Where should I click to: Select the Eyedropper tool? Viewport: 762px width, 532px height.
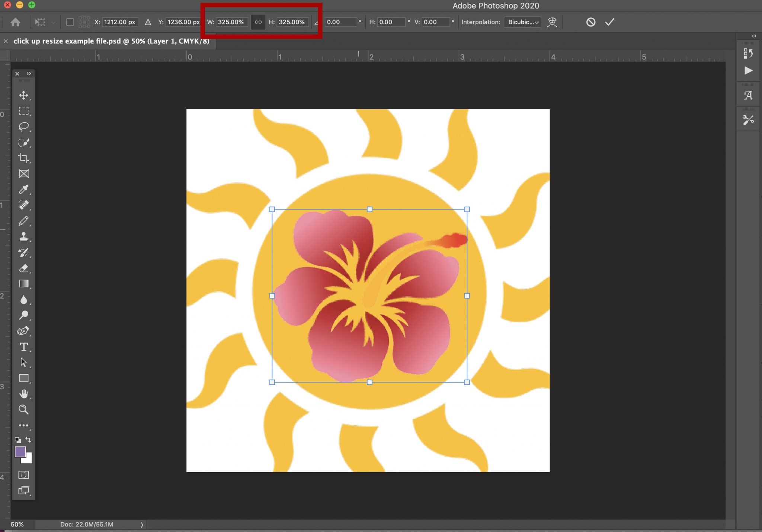24,190
